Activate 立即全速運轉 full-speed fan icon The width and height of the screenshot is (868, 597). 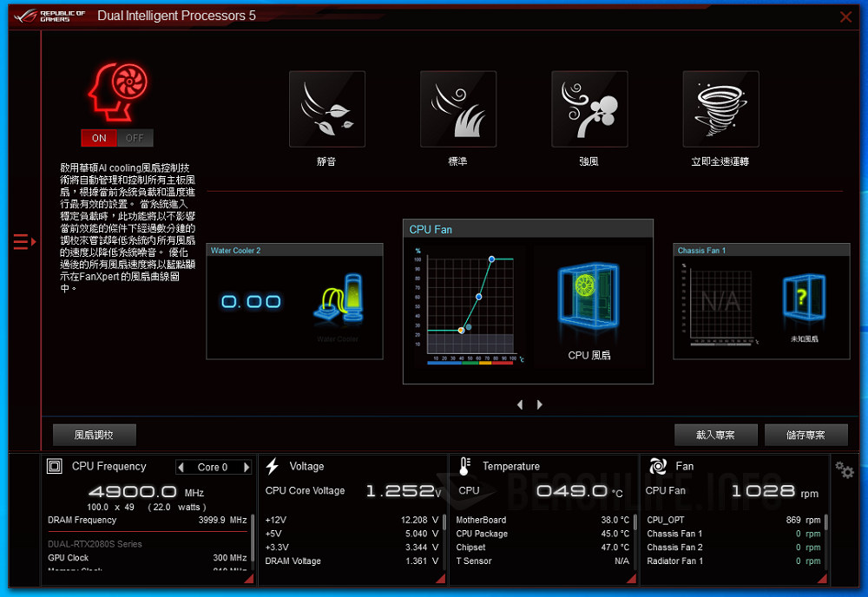[720, 108]
